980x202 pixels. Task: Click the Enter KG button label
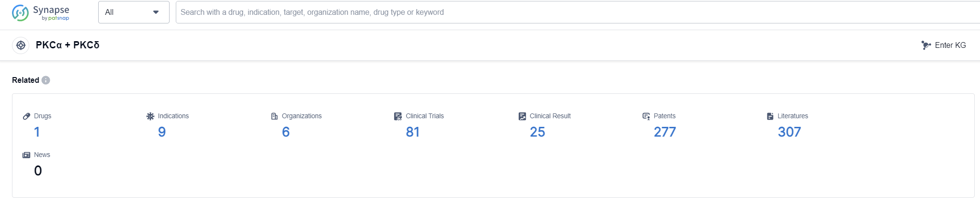[x=950, y=45]
